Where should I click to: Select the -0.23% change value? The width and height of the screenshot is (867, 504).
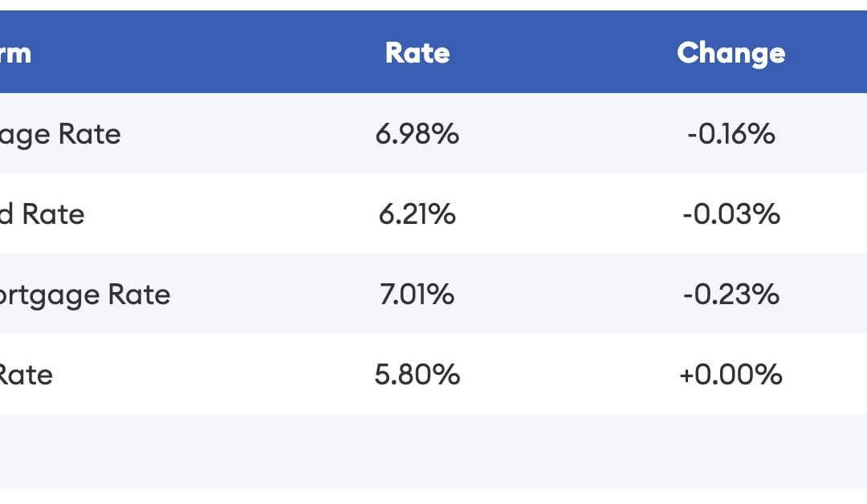[x=731, y=294]
